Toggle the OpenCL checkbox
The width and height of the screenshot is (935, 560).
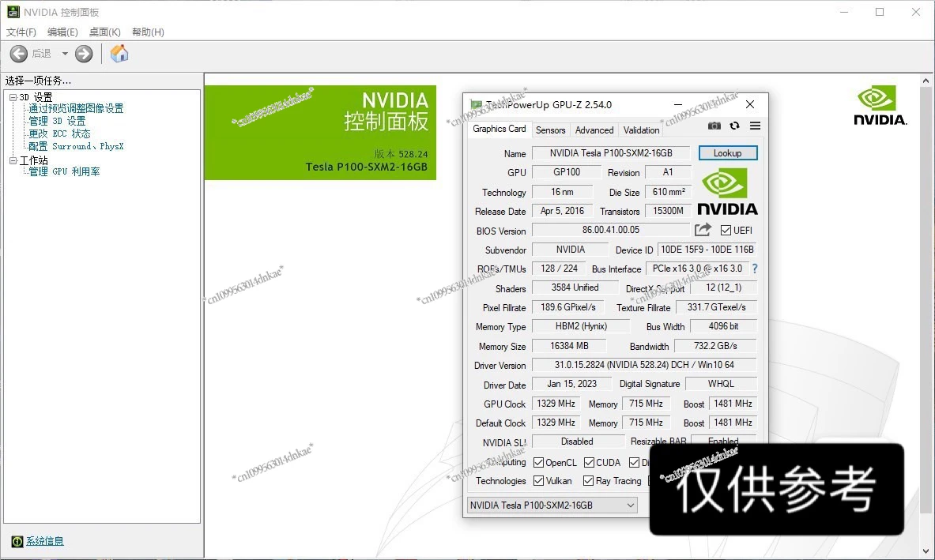(538, 462)
